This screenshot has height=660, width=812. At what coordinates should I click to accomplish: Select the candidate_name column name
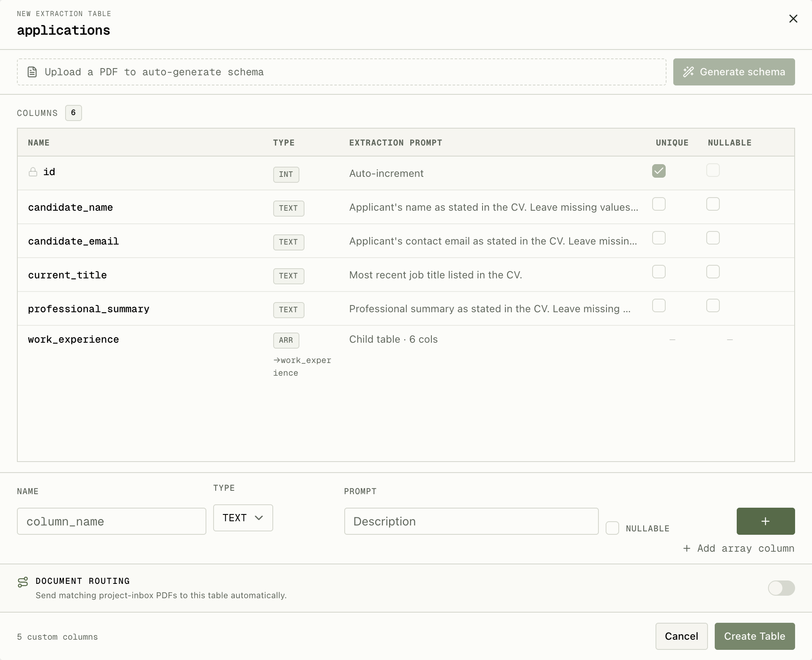coord(71,207)
